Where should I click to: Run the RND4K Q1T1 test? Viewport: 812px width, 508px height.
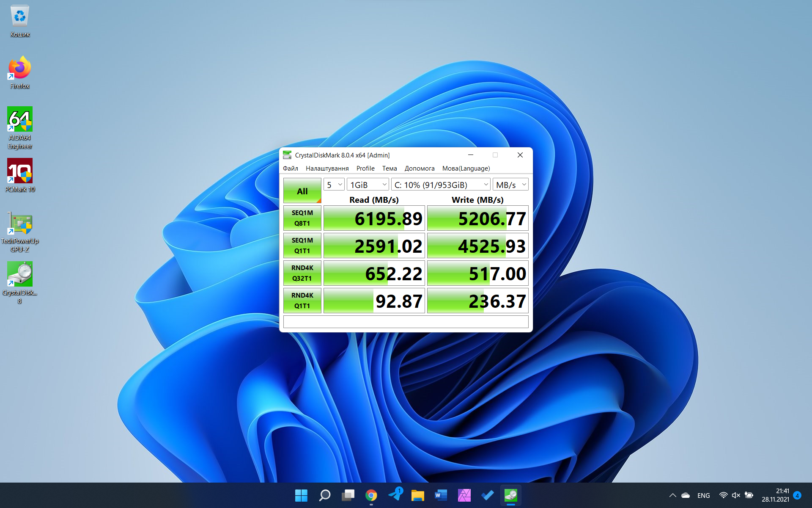[302, 301]
